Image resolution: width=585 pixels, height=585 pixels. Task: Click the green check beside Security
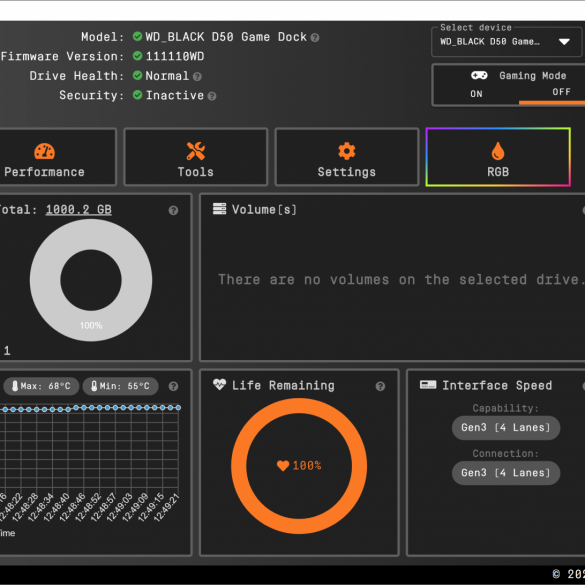coord(137,95)
